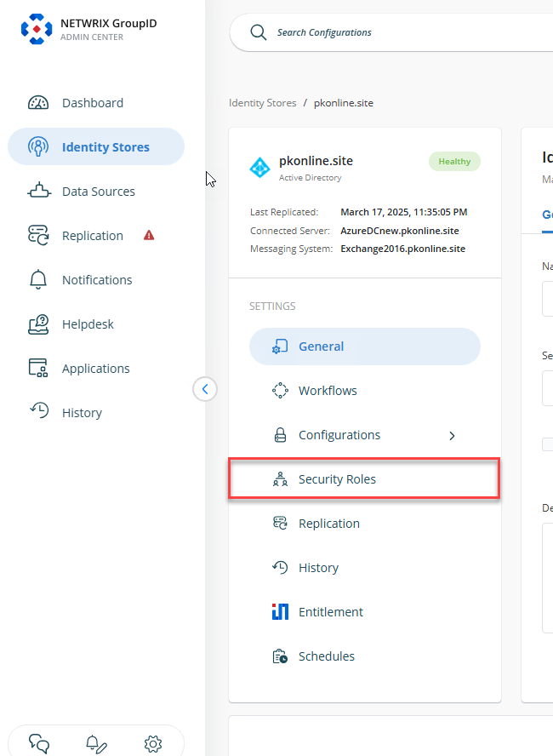Click the Helpdesk laptop icon
Screen dimensions: 553x756
pos(38,324)
